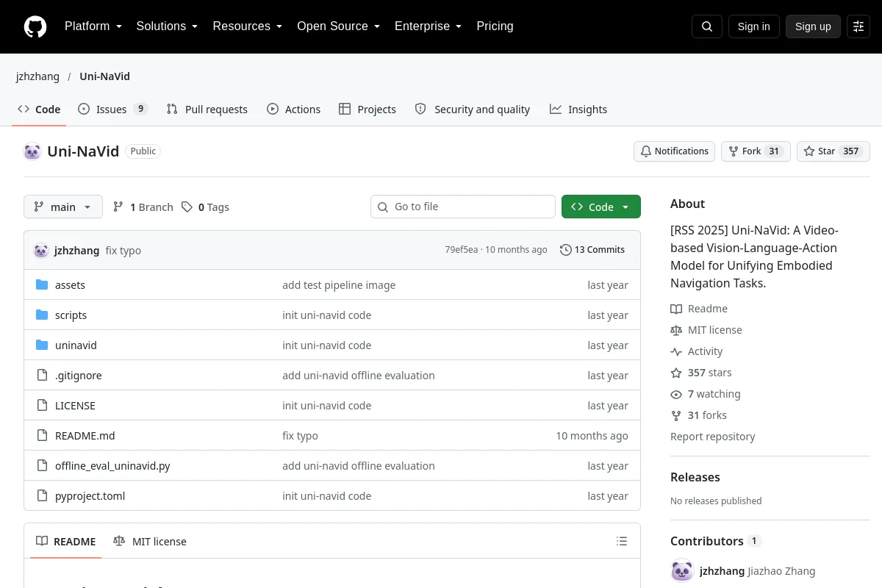Open the jzhzhang owner link in breadcrumb
The image size is (882, 588).
coord(38,76)
